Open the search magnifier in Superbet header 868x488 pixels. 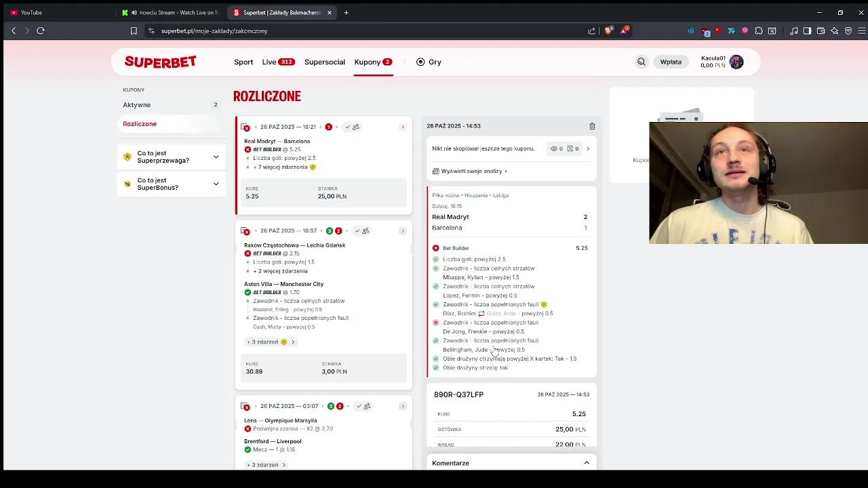(x=641, y=62)
